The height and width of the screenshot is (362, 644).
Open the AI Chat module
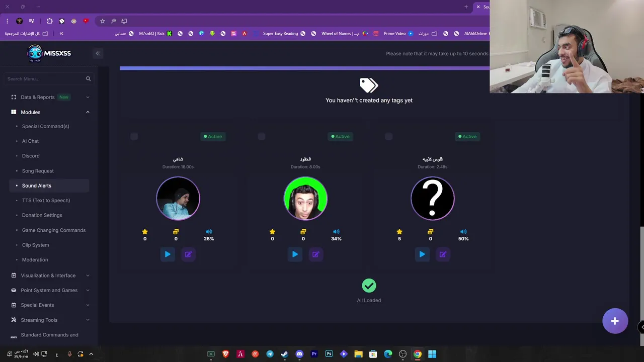[30, 141]
